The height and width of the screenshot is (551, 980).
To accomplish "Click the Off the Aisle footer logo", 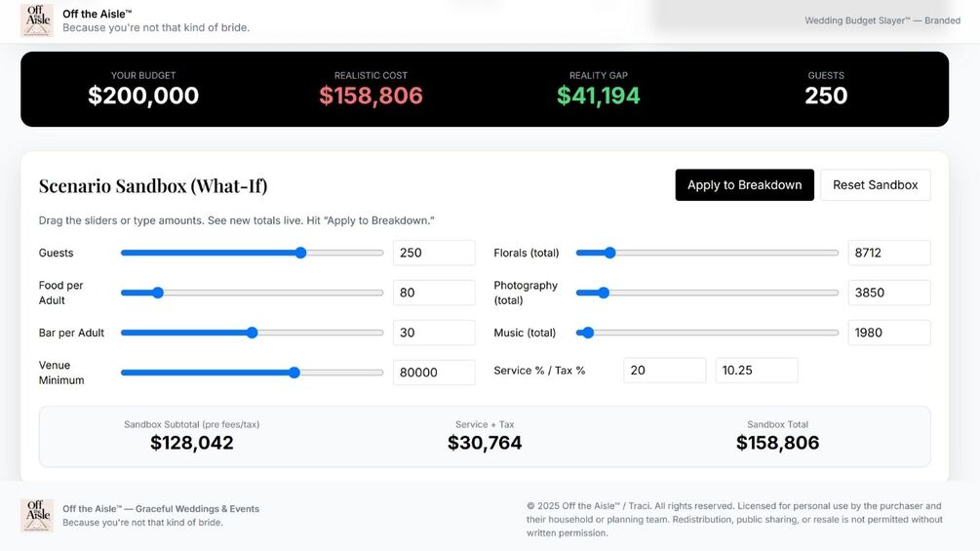I will click(37, 515).
